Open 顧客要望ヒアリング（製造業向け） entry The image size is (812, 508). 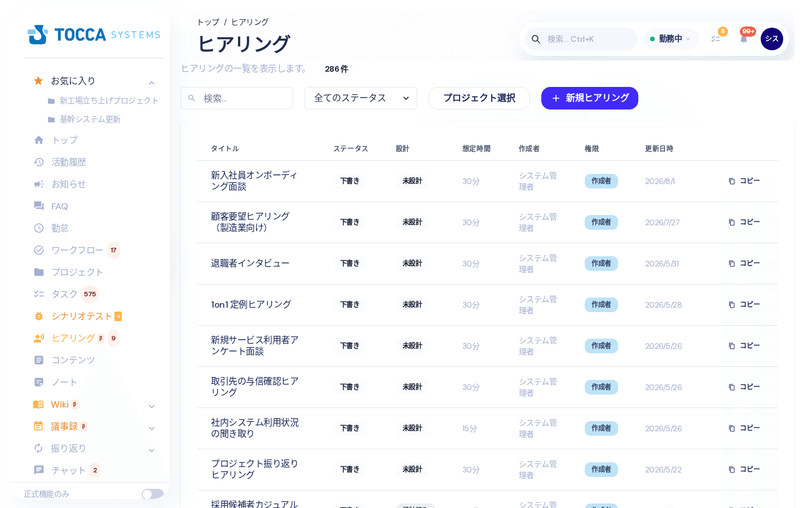click(250, 222)
